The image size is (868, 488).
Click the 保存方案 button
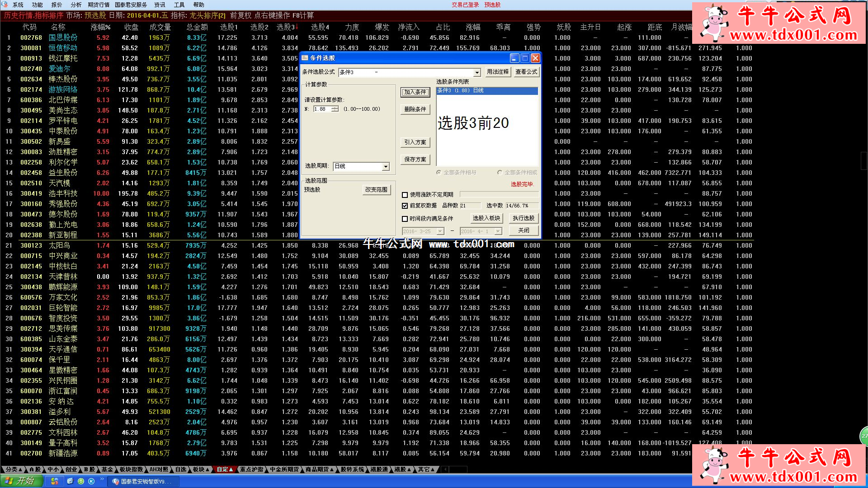click(x=415, y=159)
